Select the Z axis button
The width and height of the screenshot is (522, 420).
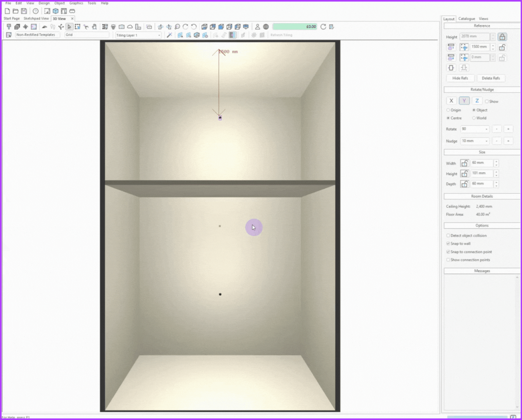(477, 101)
